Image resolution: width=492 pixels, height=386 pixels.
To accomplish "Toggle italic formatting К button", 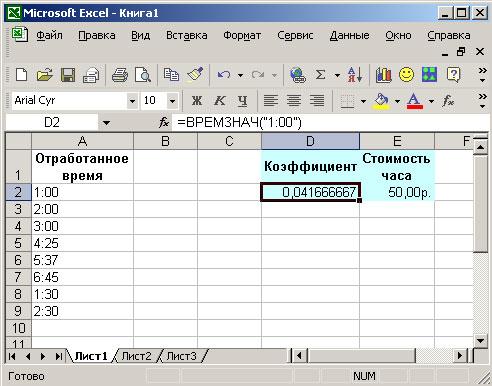I will pos(220,100).
